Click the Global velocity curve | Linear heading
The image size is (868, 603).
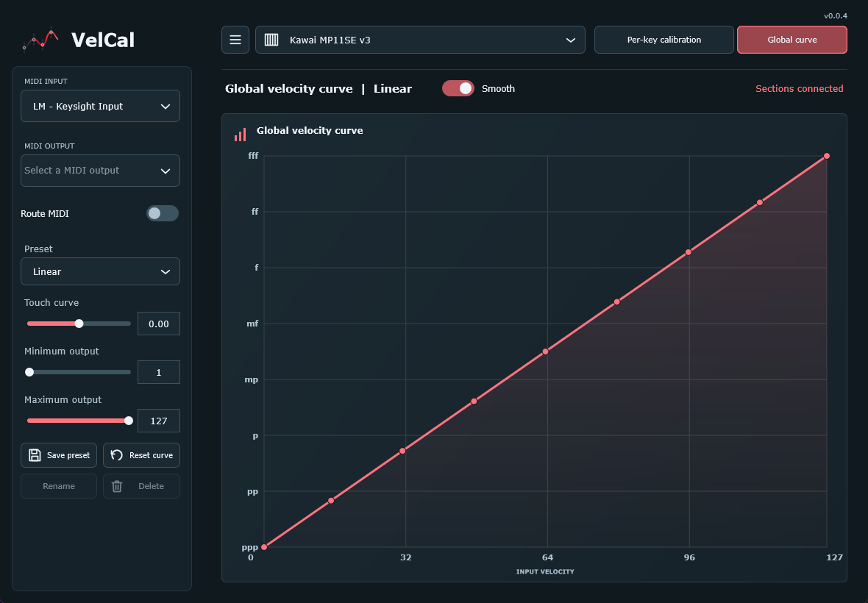[x=319, y=89]
